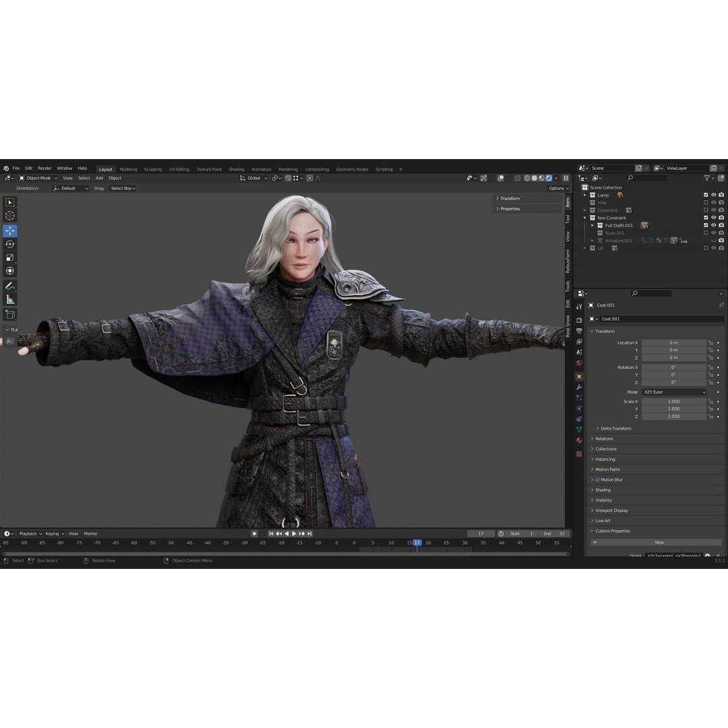Open the Add menu in viewport header
This screenshot has width=728, height=728.
coord(99,178)
